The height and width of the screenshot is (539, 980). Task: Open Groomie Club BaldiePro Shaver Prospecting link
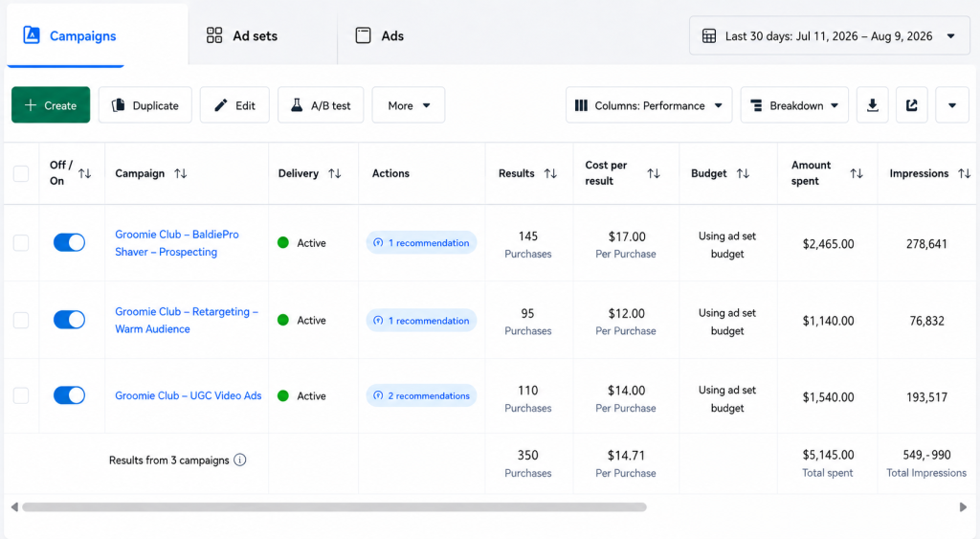tap(177, 242)
